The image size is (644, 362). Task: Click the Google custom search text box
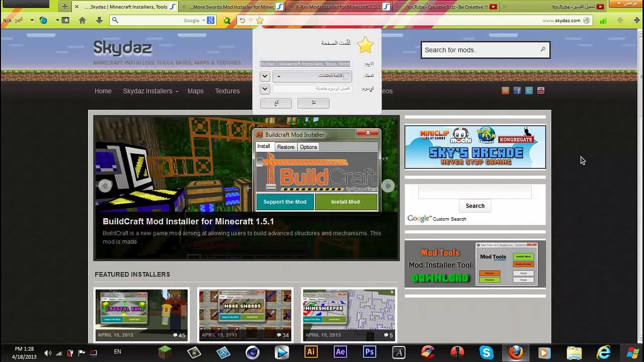475,192
